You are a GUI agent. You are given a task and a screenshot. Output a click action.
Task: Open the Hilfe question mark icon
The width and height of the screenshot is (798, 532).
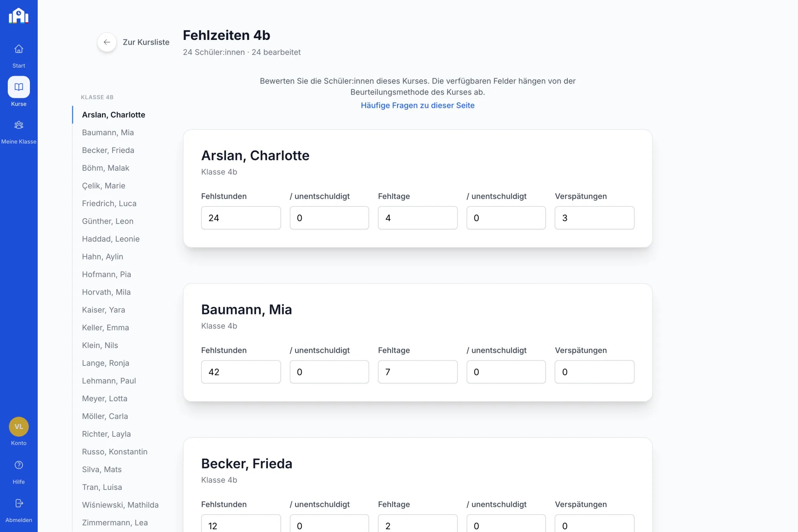pos(19,465)
